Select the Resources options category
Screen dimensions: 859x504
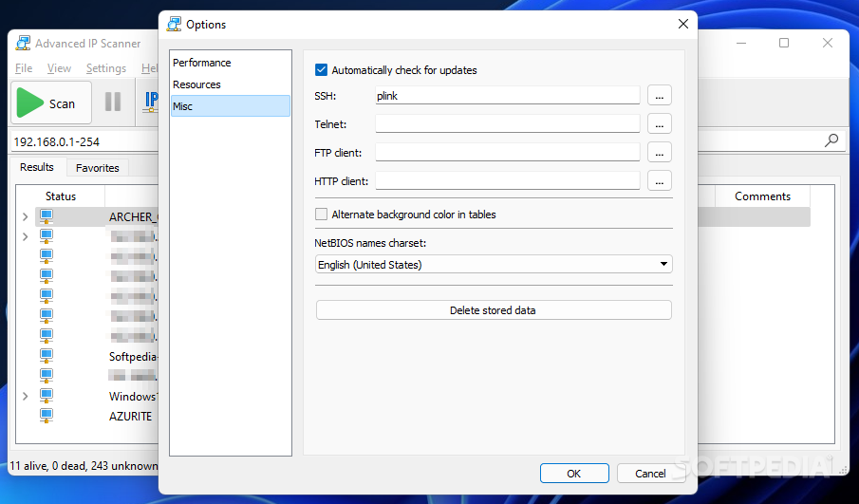click(x=230, y=84)
